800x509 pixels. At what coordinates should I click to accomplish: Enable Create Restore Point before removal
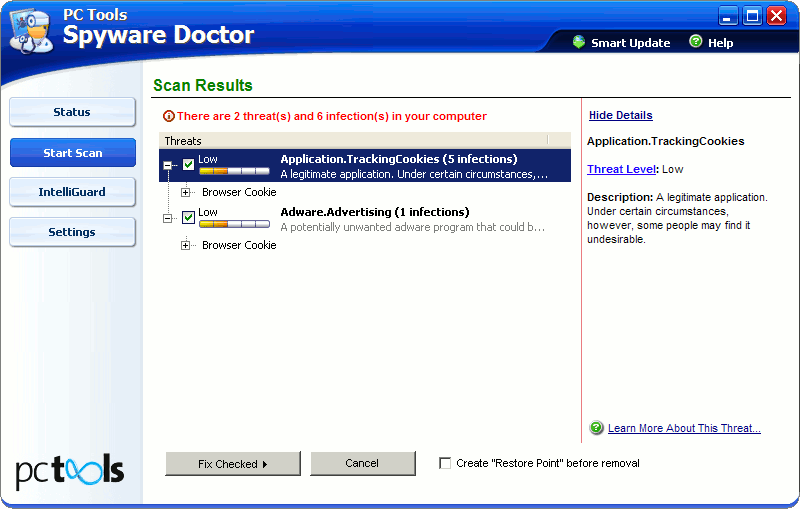click(445, 463)
